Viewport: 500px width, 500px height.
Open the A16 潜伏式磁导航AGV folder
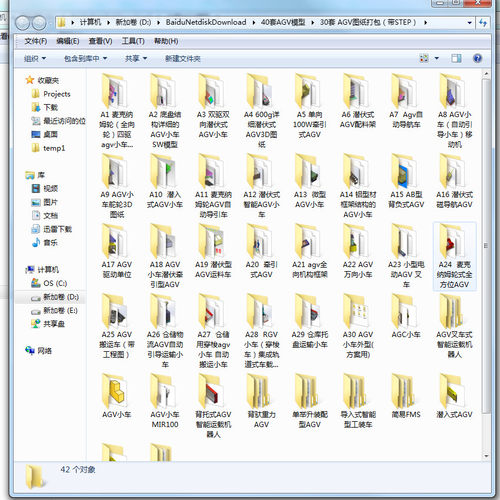(x=454, y=181)
